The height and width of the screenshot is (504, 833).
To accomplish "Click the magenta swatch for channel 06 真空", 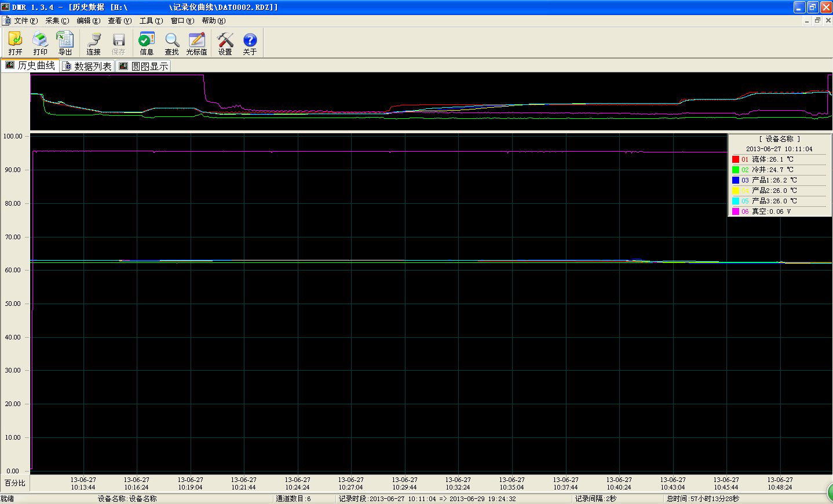I will 736,211.
